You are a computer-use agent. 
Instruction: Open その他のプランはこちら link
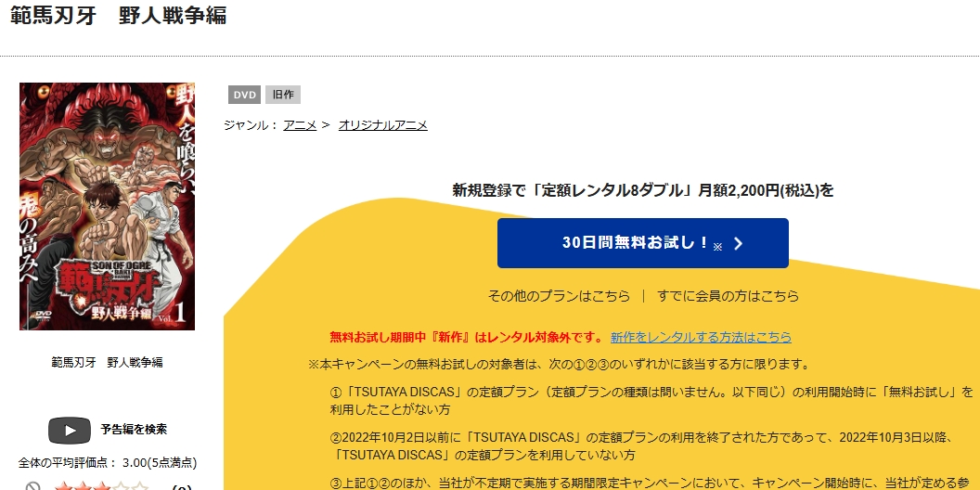point(558,296)
